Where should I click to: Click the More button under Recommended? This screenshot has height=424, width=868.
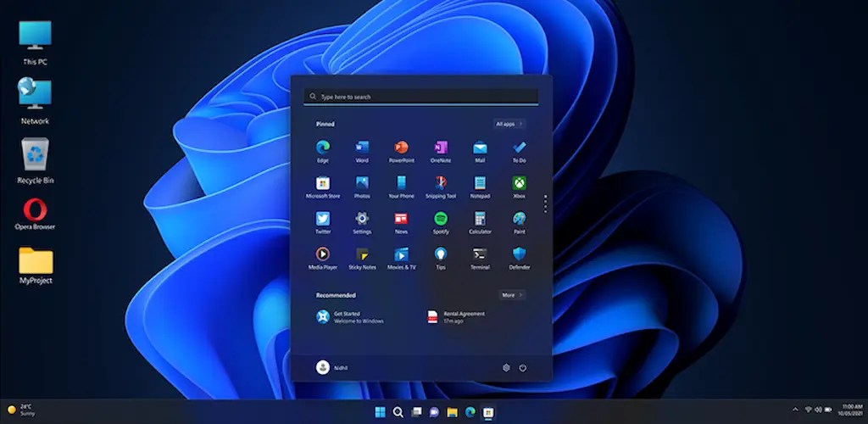pyautogui.click(x=511, y=295)
